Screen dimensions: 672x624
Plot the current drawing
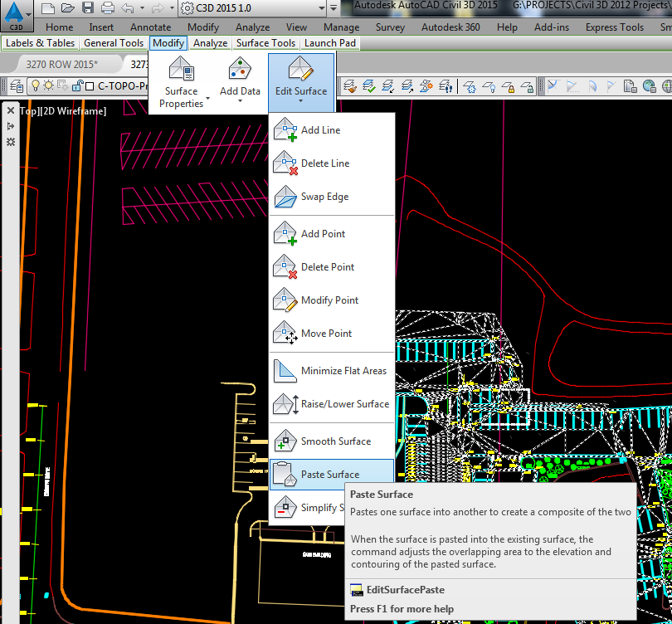pyautogui.click(x=106, y=7)
